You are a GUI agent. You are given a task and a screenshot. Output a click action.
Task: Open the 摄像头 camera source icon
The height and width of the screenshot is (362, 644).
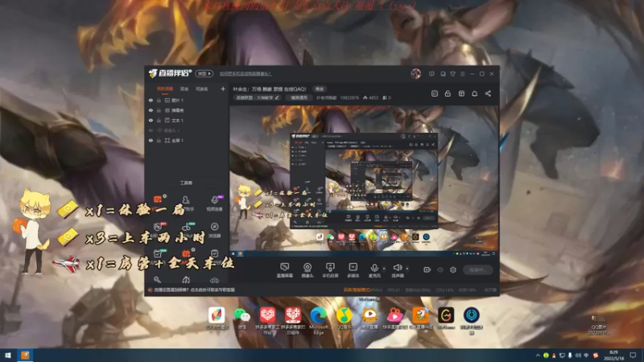pyautogui.click(x=308, y=270)
